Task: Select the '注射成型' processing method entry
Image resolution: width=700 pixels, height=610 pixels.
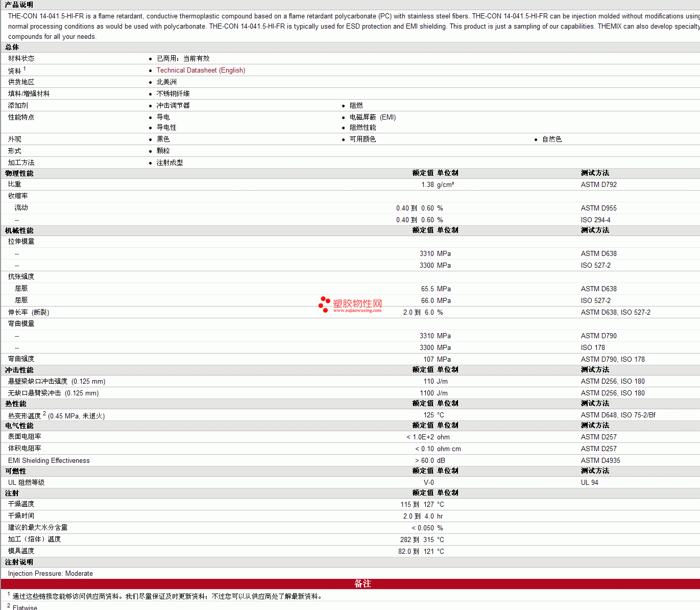Action: [170, 163]
